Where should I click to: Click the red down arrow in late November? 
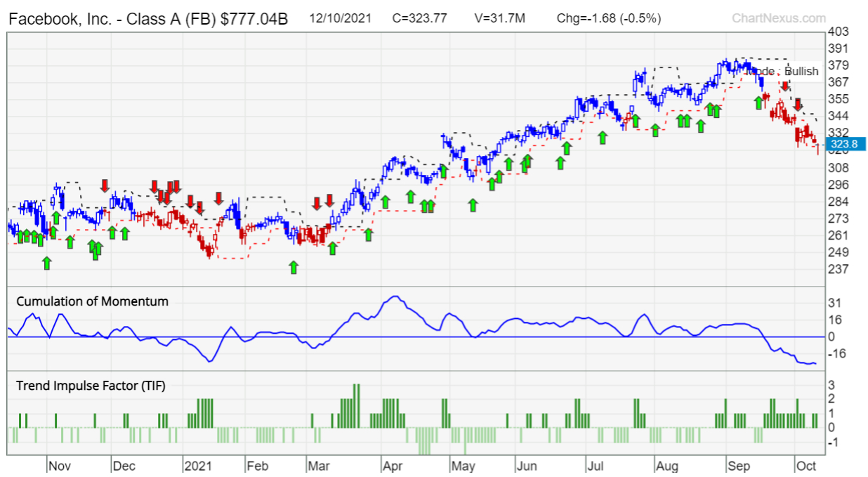(105, 185)
